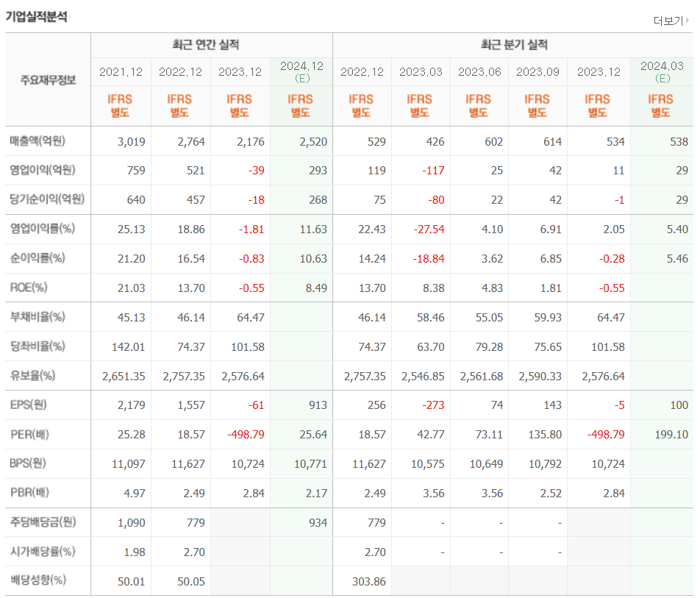This screenshot has height=598, width=700.
Task: Click the PER value 25.28
Action: coord(131,435)
